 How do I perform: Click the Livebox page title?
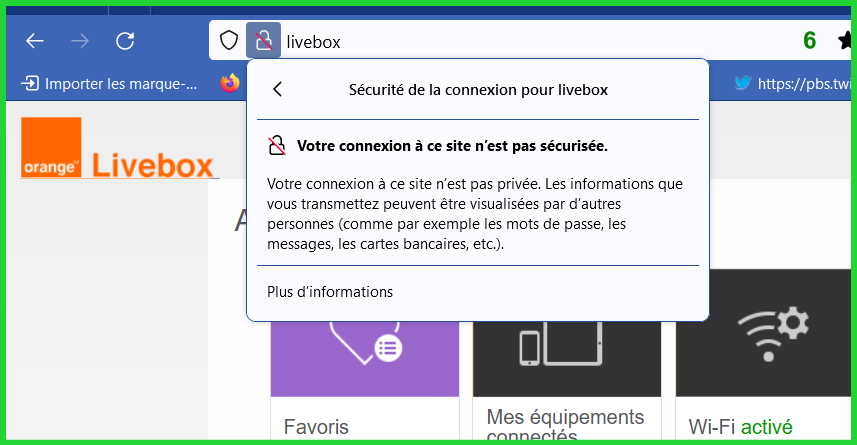click(153, 165)
